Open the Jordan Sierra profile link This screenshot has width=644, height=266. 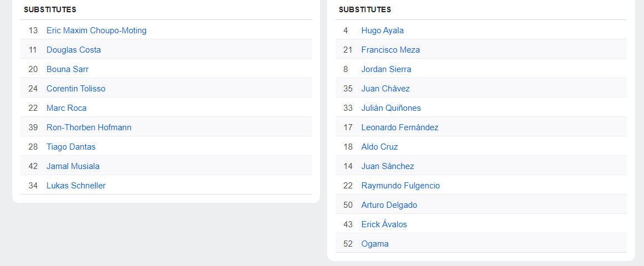pyautogui.click(x=386, y=69)
